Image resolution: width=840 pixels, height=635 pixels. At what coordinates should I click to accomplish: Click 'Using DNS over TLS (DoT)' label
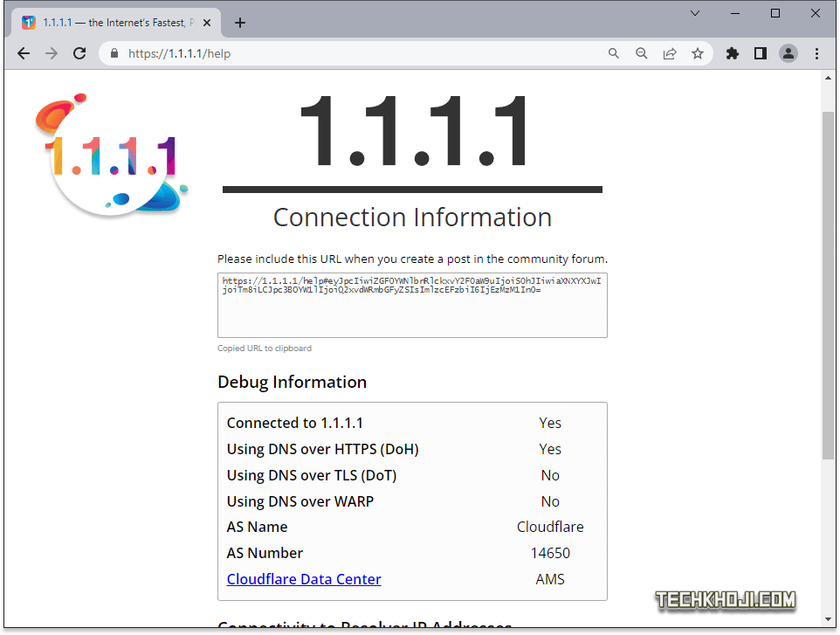click(312, 475)
